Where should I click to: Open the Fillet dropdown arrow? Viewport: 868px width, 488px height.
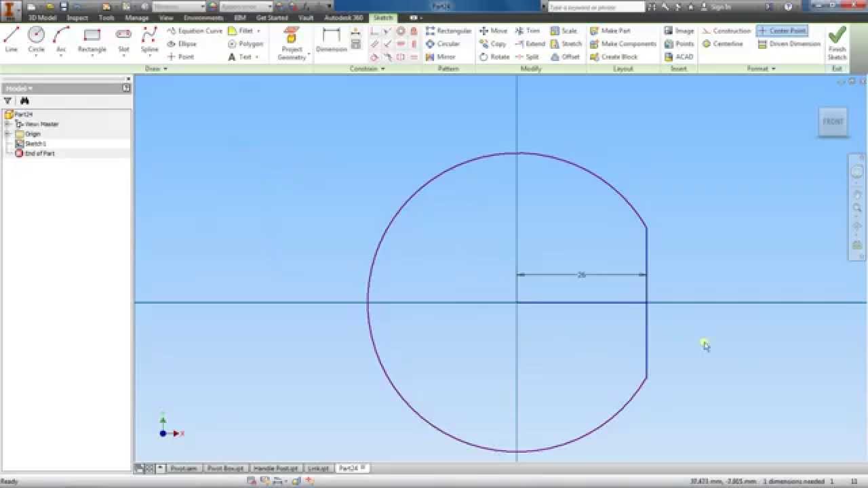[x=259, y=30]
